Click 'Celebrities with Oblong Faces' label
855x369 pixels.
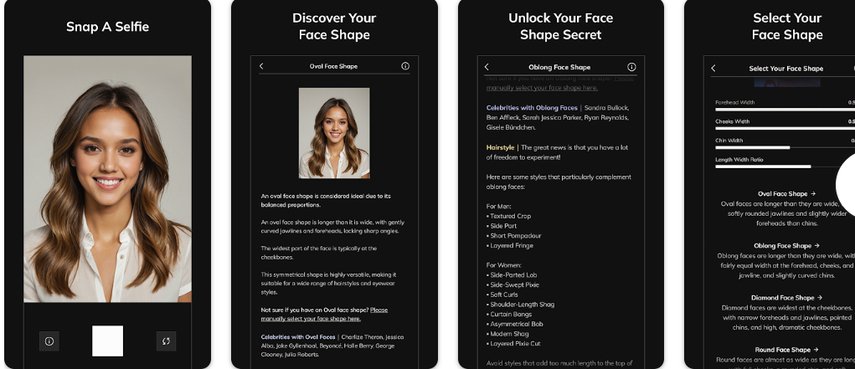click(532, 108)
